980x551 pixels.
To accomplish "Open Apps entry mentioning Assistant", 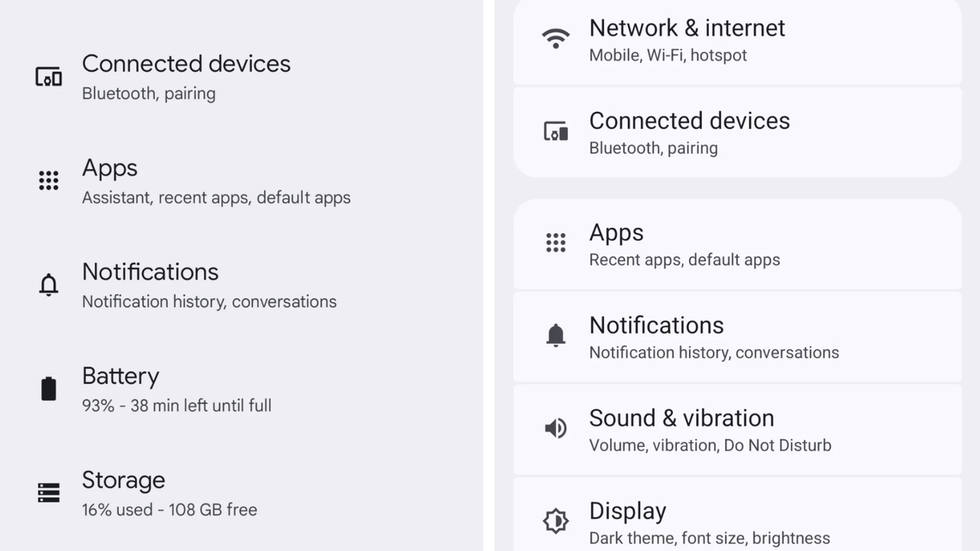I will pyautogui.click(x=216, y=181).
